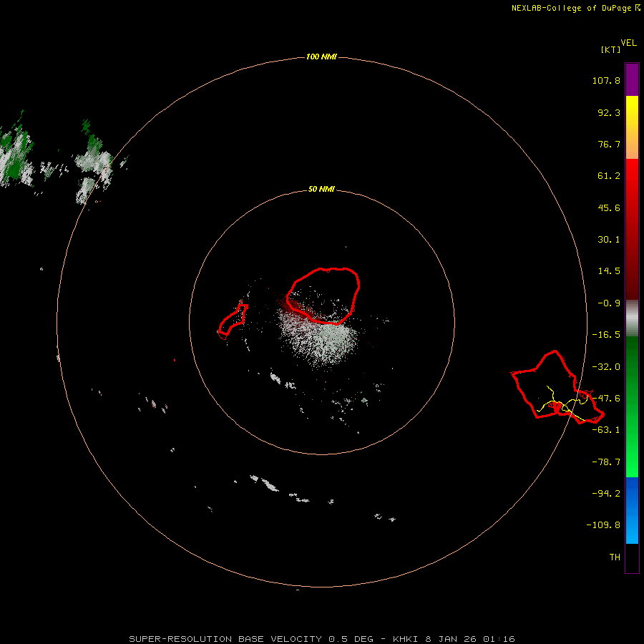Click the 14.5 velocity scale value

tap(609, 271)
